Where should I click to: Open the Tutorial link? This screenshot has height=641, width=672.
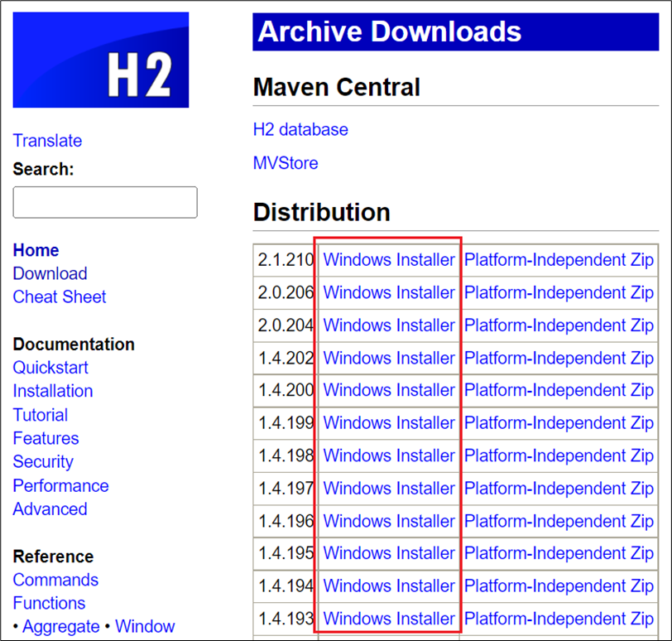tap(41, 415)
